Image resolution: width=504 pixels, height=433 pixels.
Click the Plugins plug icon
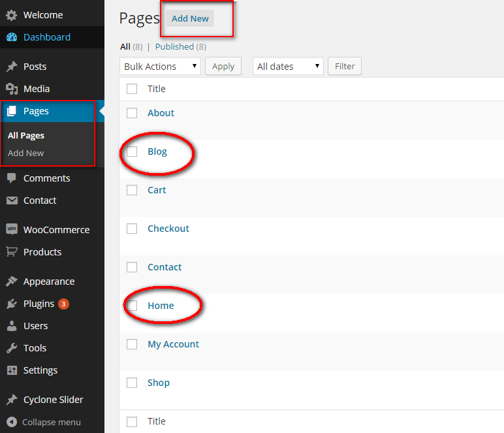point(12,304)
